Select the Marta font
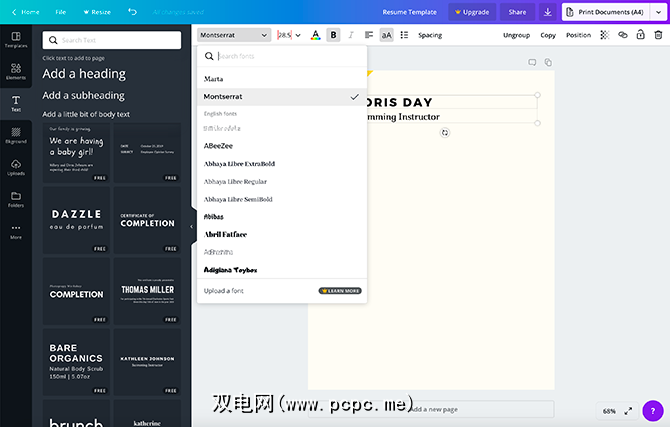The height and width of the screenshot is (427, 670). (x=282, y=79)
